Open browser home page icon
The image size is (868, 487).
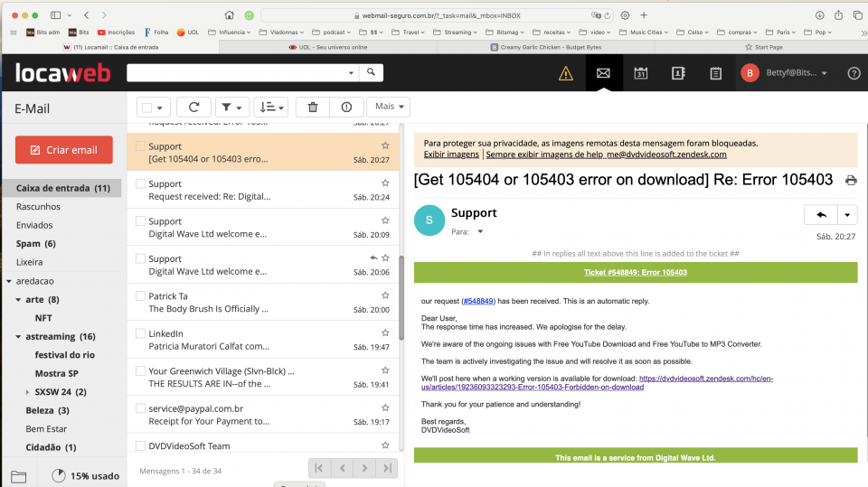click(x=229, y=15)
